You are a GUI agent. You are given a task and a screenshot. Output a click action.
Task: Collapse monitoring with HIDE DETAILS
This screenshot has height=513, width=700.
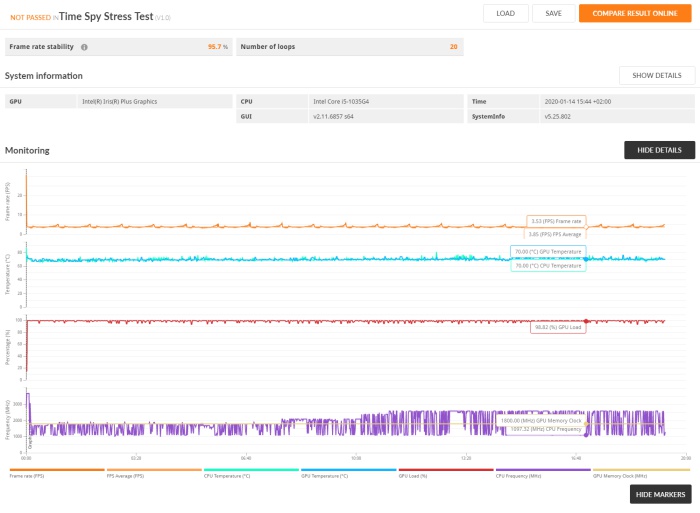(659, 150)
